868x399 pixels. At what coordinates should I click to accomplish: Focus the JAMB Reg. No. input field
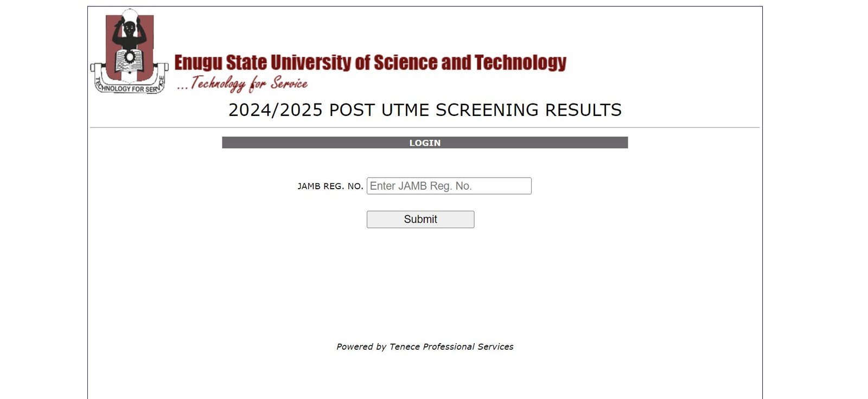click(449, 185)
